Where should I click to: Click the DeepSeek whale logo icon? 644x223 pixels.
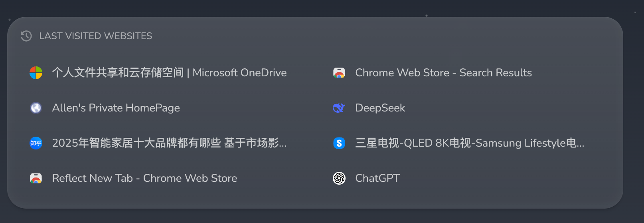339,108
